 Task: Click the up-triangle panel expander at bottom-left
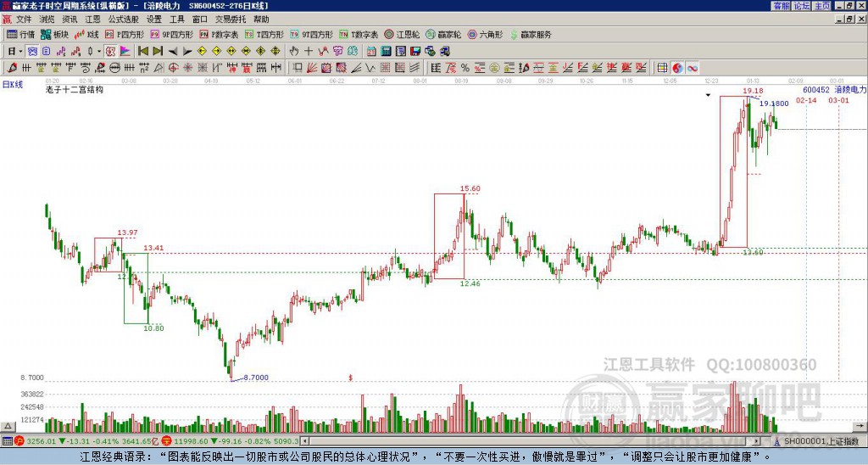point(8,426)
